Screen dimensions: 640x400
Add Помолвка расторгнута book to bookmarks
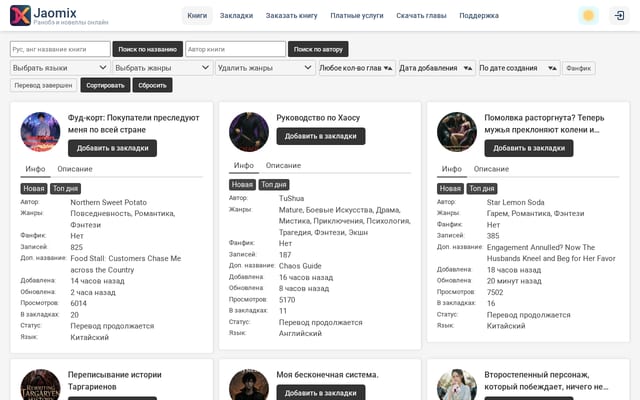point(529,148)
